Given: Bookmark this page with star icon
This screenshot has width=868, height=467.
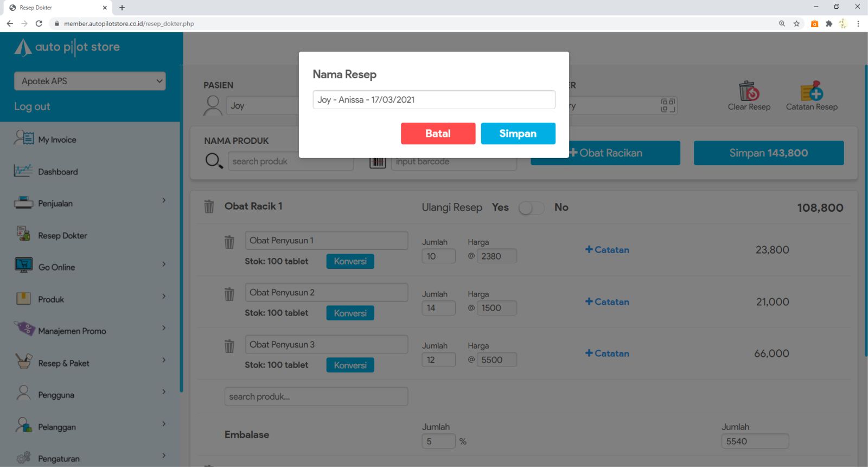Looking at the screenshot, I should 796,23.
